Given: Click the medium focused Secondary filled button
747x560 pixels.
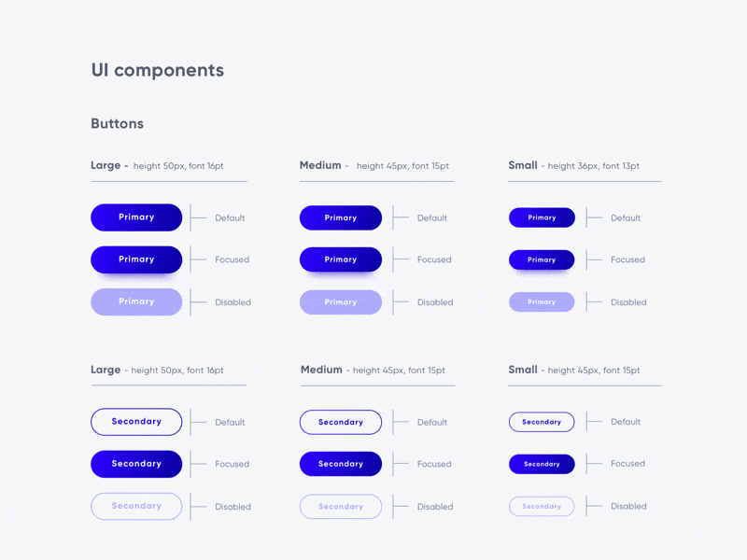Looking at the screenshot, I should (341, 464).
